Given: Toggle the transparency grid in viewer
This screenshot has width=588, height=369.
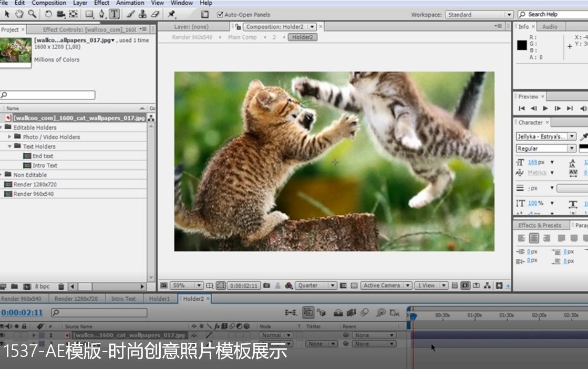Looking at the screenshot, I should [x=354, y=286].
